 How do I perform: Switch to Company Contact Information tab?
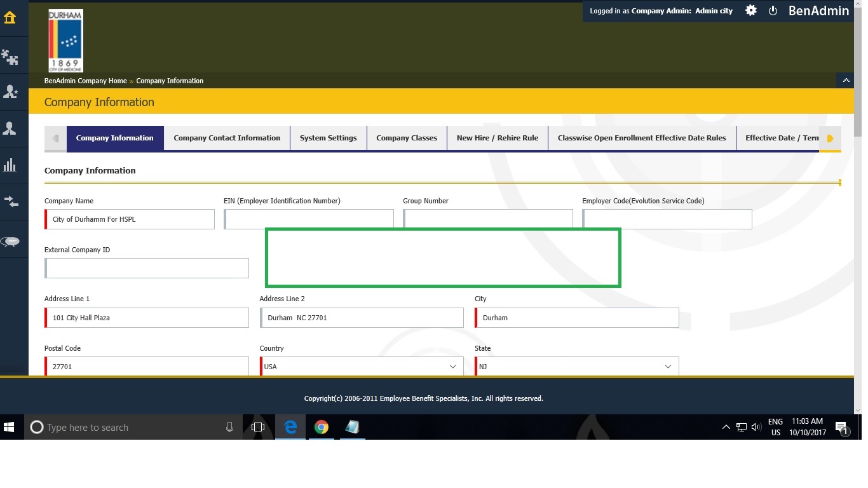(x=227, y=138)
